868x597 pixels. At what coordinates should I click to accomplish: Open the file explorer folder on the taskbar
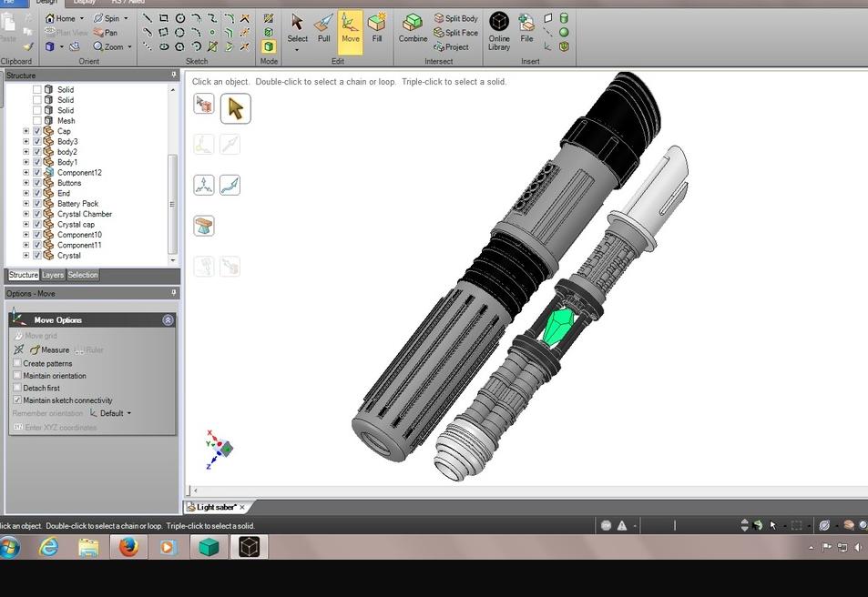(x=88, y=547)
